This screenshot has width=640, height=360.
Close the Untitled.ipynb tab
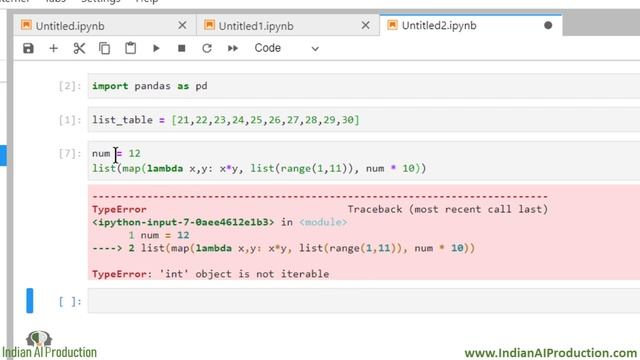point(182,25)
